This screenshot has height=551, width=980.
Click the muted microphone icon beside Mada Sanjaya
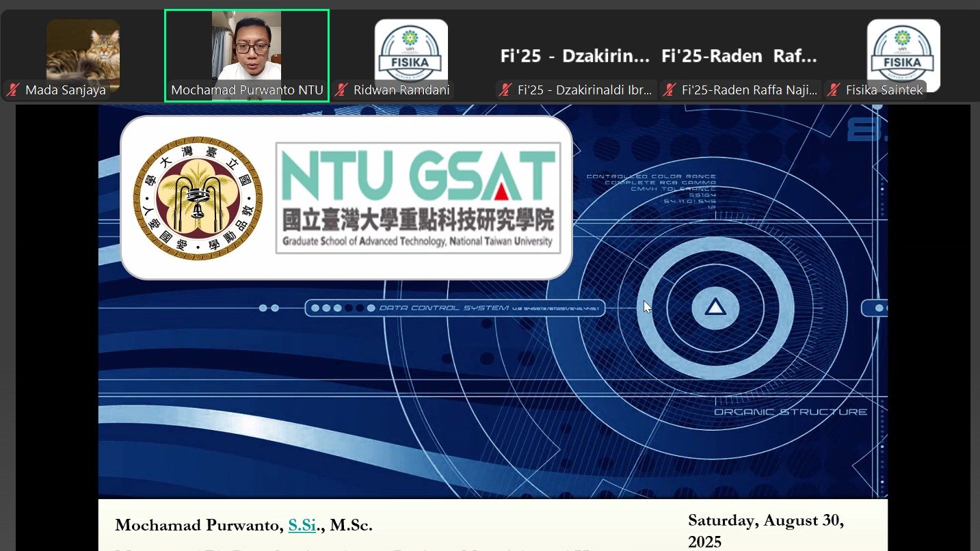click(x=12, y=90)
